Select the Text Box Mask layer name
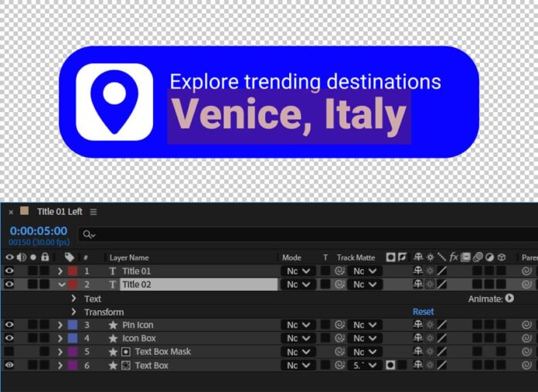Screen dimensions: 538x392 click(x=163, y=352)
